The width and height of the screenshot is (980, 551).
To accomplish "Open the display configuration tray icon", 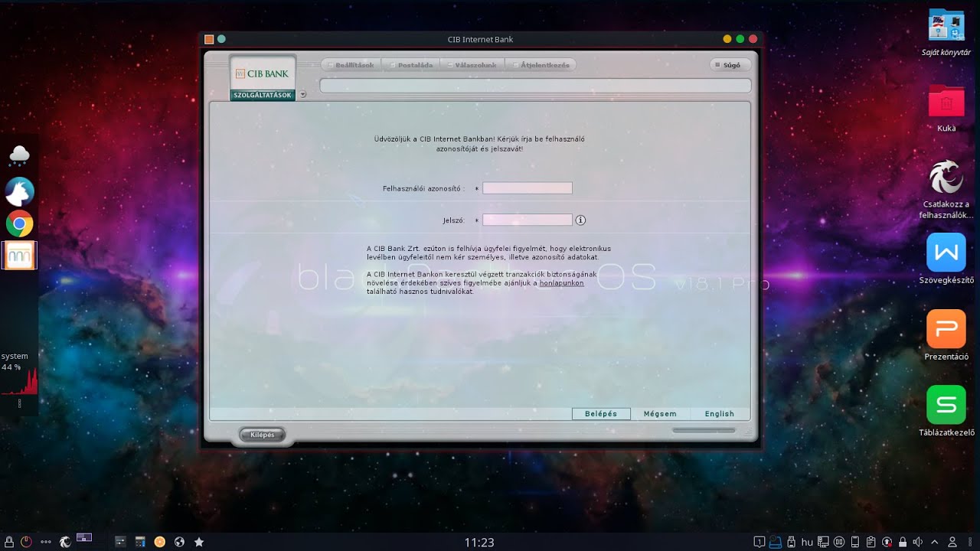I will (824, 542).
